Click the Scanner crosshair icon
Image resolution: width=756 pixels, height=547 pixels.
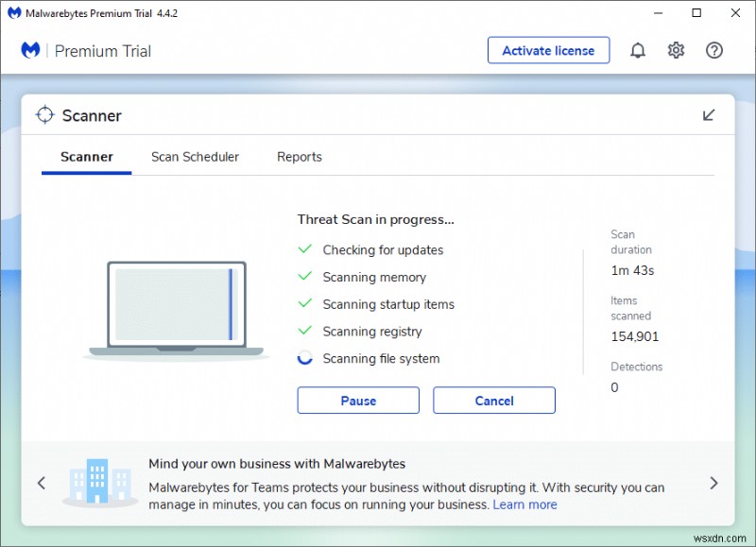44,114
